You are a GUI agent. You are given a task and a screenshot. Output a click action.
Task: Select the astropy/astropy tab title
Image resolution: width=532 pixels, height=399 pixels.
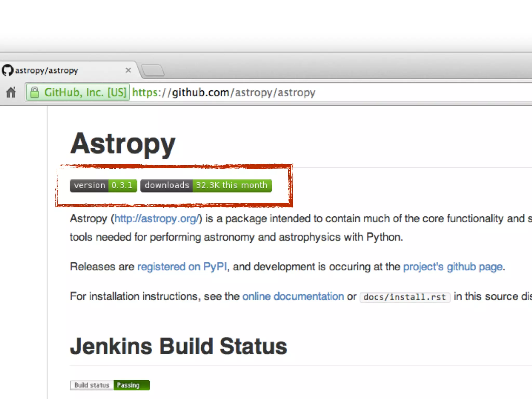pos(47,70)
